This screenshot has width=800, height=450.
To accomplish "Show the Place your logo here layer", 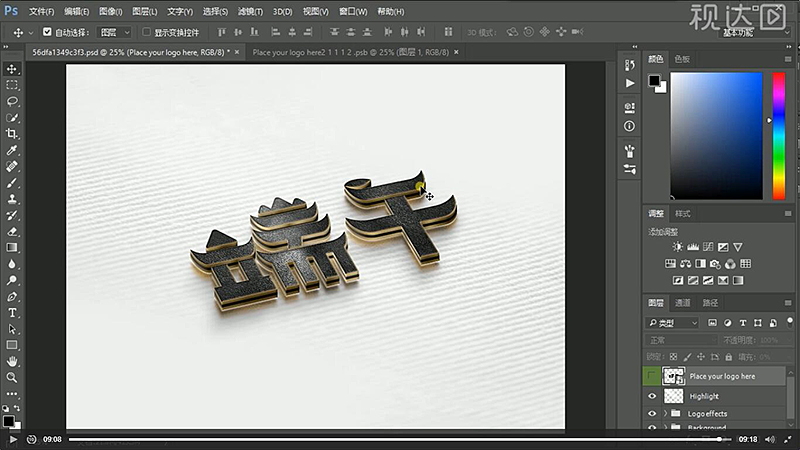I will pos(652,376).
